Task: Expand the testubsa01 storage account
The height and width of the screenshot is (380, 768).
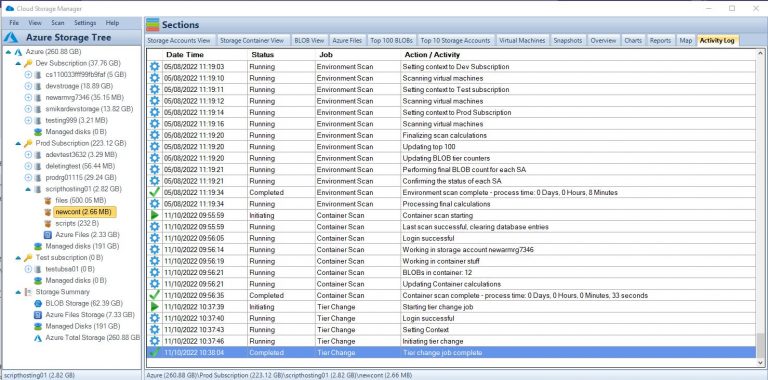Action: tap(28, 269)
